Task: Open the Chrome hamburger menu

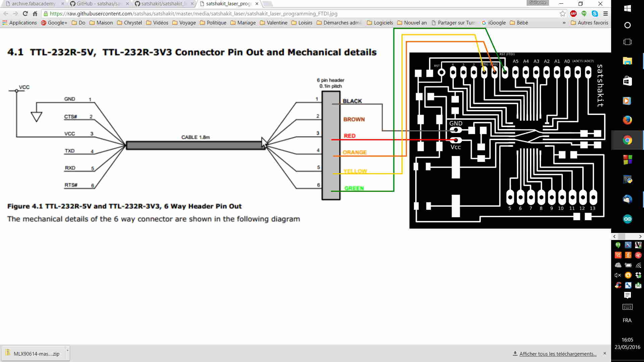Action: [x=605, y=14]
